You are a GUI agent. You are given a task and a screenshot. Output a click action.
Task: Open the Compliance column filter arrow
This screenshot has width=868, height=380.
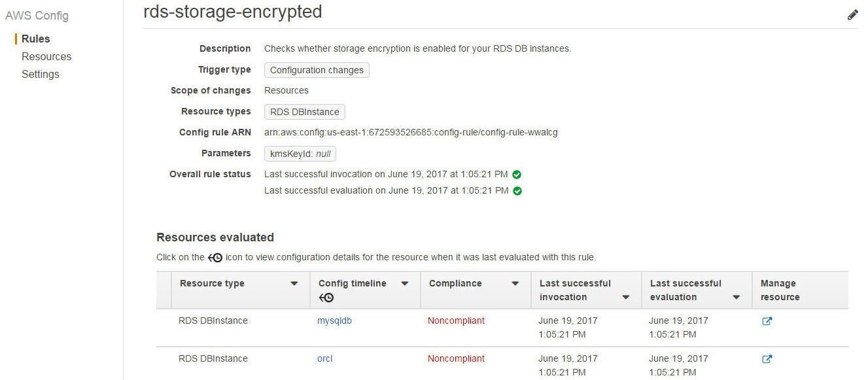(515, 284)
